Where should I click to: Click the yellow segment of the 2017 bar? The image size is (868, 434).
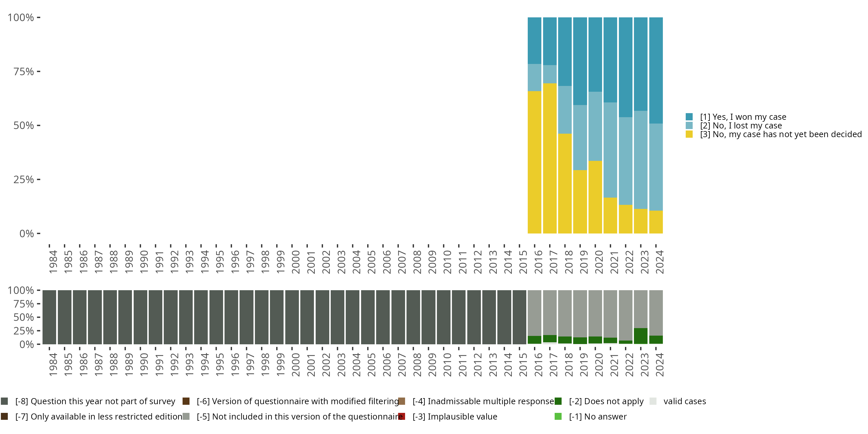pos(549,158)
